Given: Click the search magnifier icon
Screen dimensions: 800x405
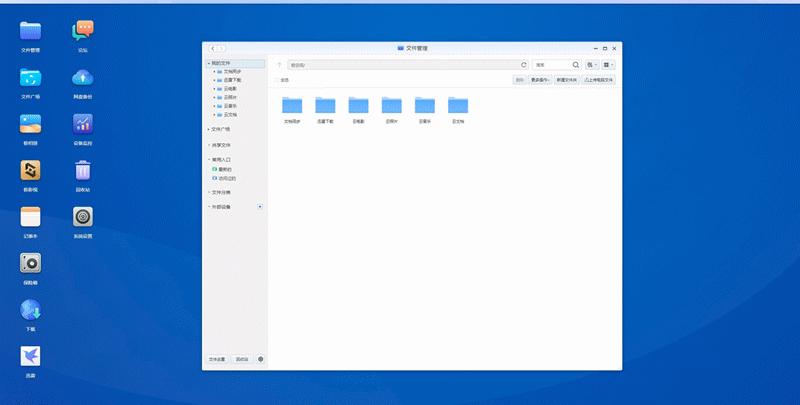Looking at the screenshot, I should (x=575, y=64).
